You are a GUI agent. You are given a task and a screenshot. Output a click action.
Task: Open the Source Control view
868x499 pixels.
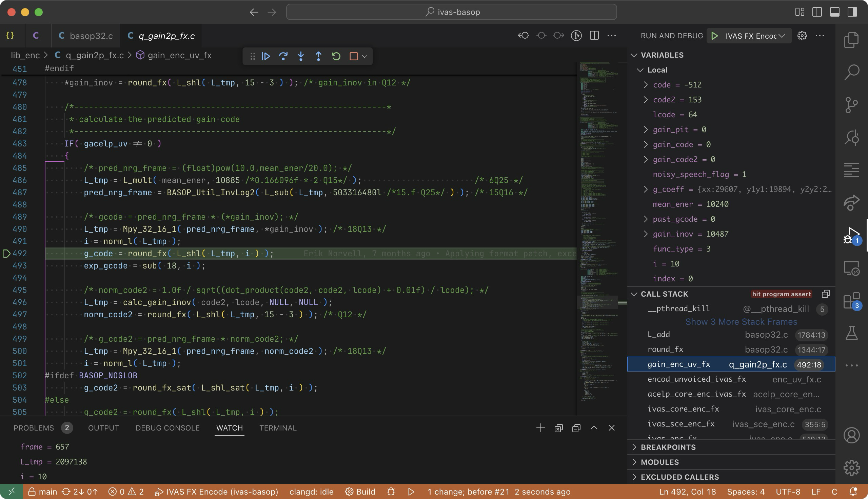pyautogui.click(x=851, y=104)
